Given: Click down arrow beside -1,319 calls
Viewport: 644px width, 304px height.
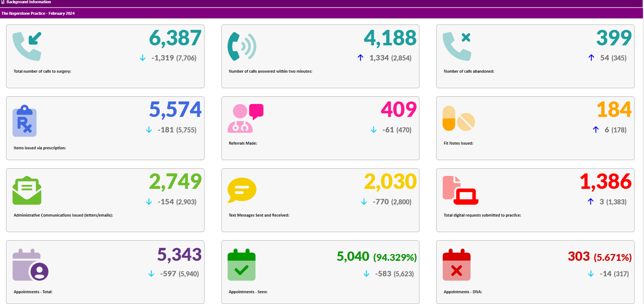Looking at the screenshot, I should pyautogui.click(x=143, y=58).
